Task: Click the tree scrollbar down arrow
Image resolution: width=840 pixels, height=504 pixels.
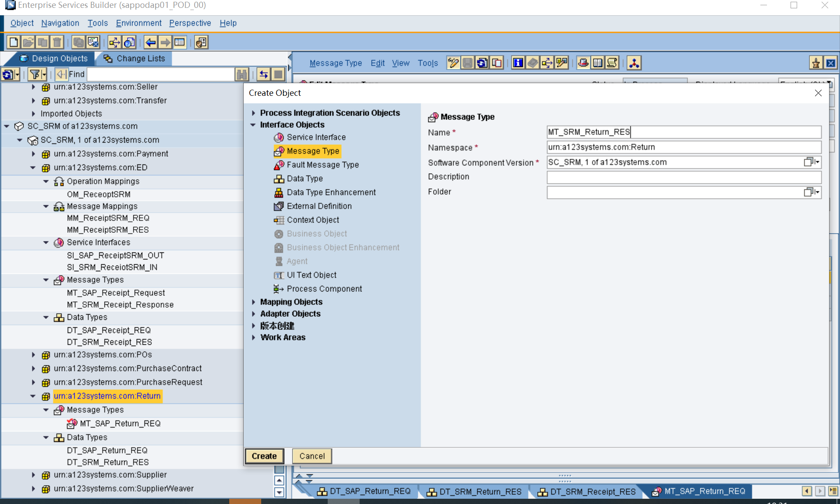Action: pyautogui.click(x=279, y=493)
